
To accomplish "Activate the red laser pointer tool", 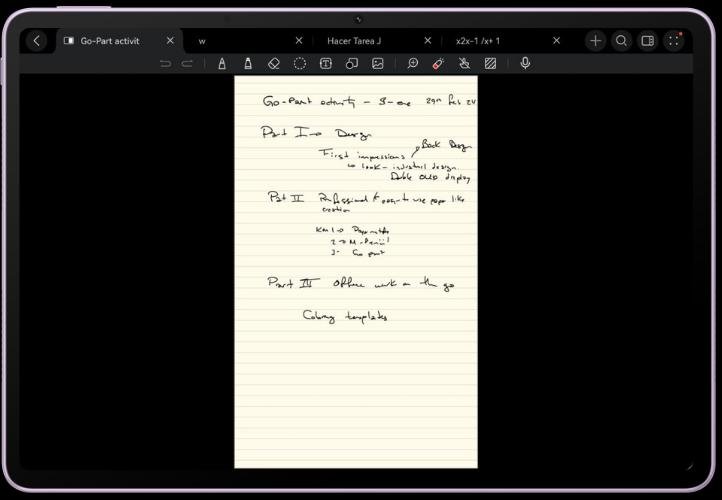I will [x=438, y=64].
